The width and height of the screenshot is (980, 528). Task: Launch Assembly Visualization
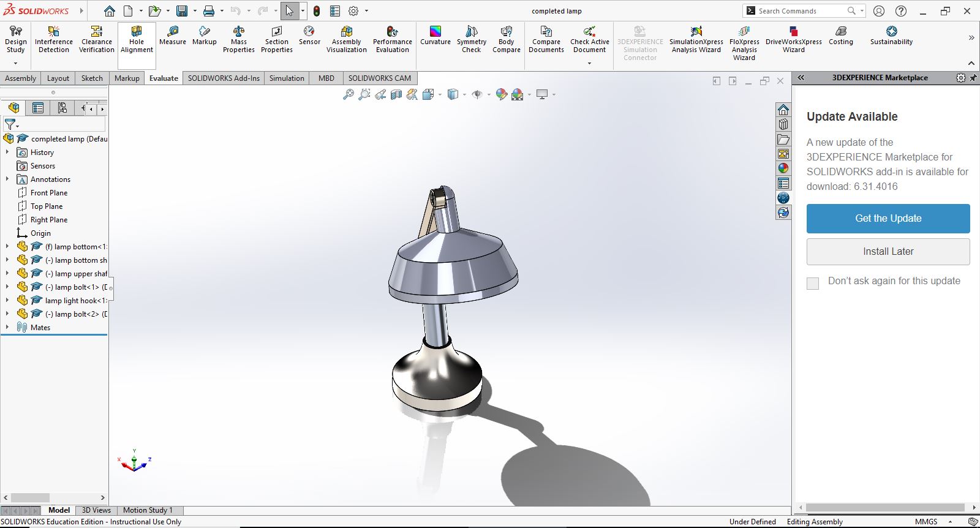coord(347,39)
